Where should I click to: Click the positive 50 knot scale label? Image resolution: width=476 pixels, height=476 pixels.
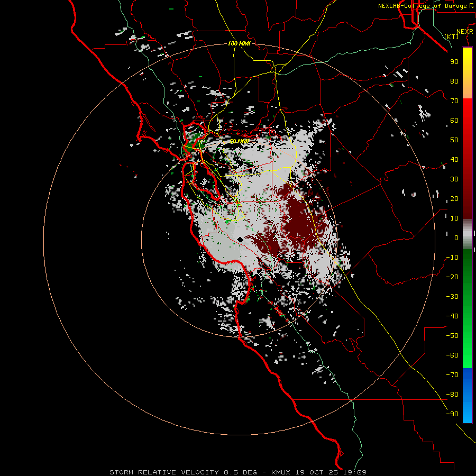coord(454,140)
